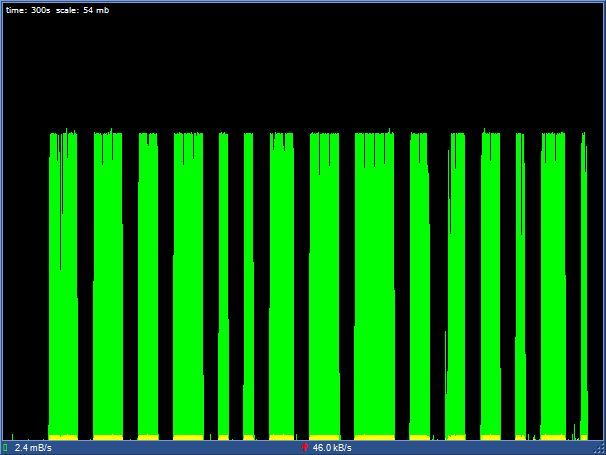
Task: Click the red upload arrow icon
Action: pyautogui.click(x=305, y=448)
